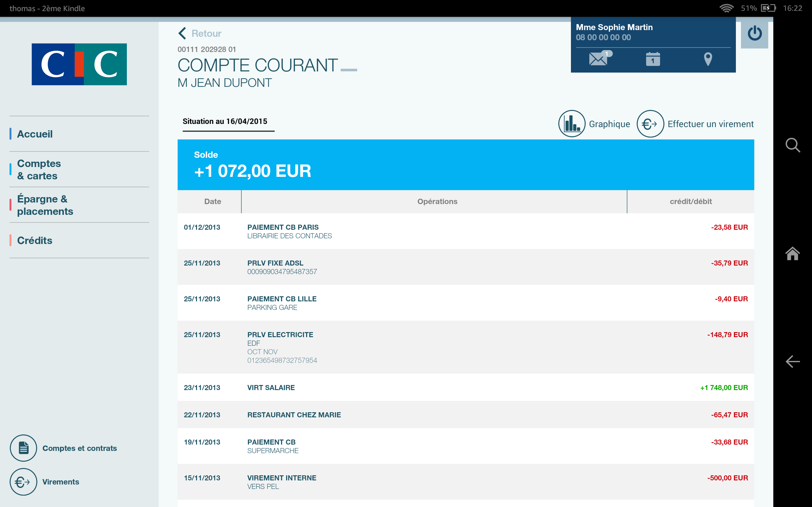Open the search magnifier on the right edge
This screenshot has width=812, height=507.
coord(793,145)
